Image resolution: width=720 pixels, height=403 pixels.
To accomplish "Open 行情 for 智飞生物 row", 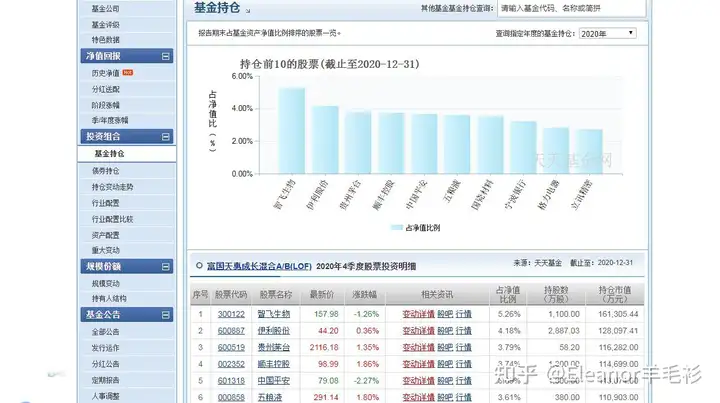I will click(x=464, y=314).
